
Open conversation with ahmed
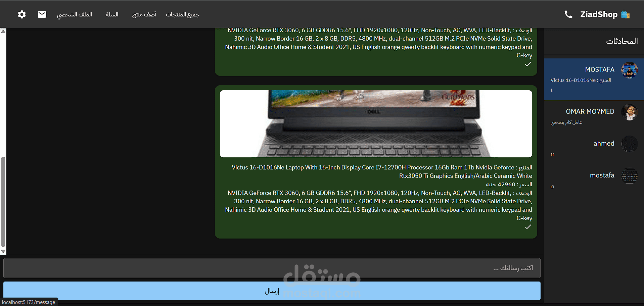(x=594, y=148)
